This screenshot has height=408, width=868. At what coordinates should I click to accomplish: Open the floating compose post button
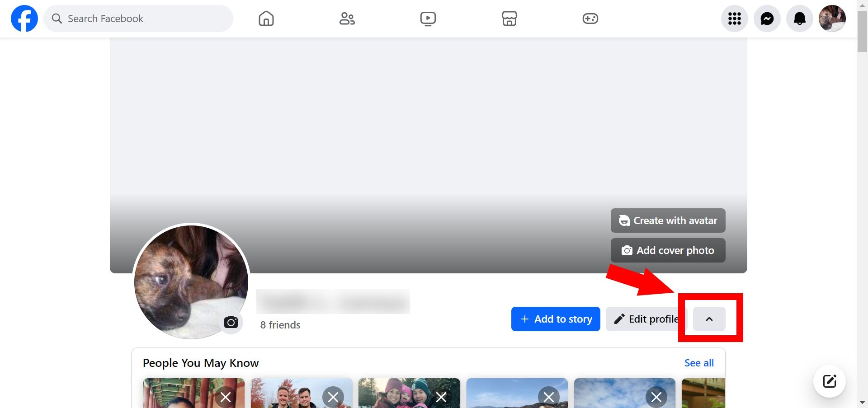829,381
